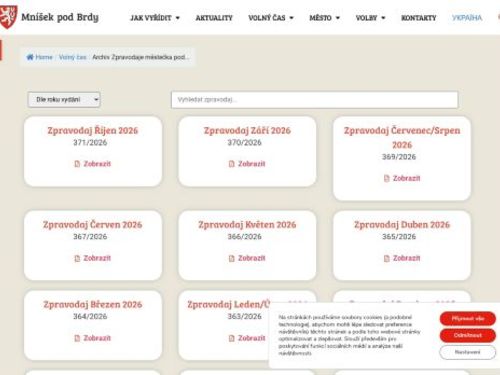Open Zobrazit link for Duben 2026
Viewport: 500px width, 375px height.
(406, 258)
